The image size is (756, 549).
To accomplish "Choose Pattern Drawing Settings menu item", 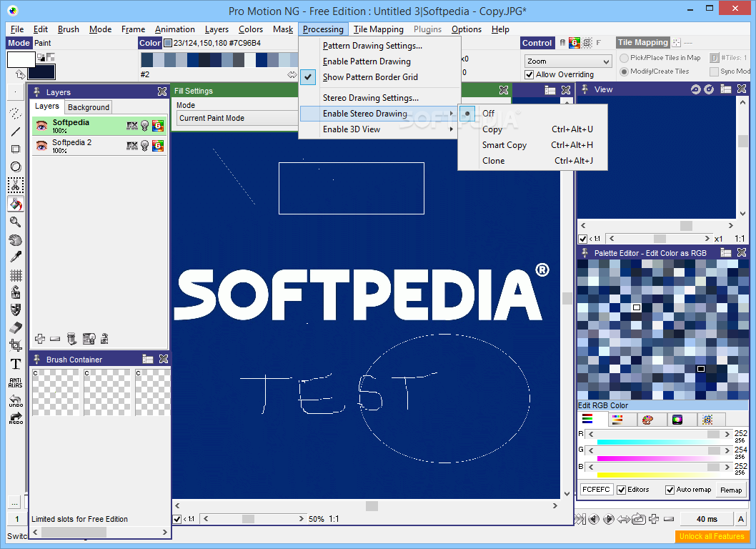I will (373, 46).
